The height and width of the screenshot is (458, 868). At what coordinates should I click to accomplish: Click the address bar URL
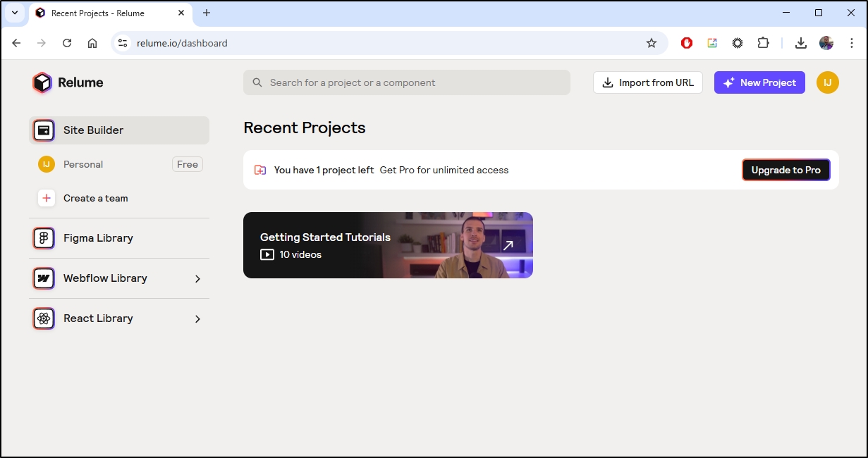[x=182, y=43]
